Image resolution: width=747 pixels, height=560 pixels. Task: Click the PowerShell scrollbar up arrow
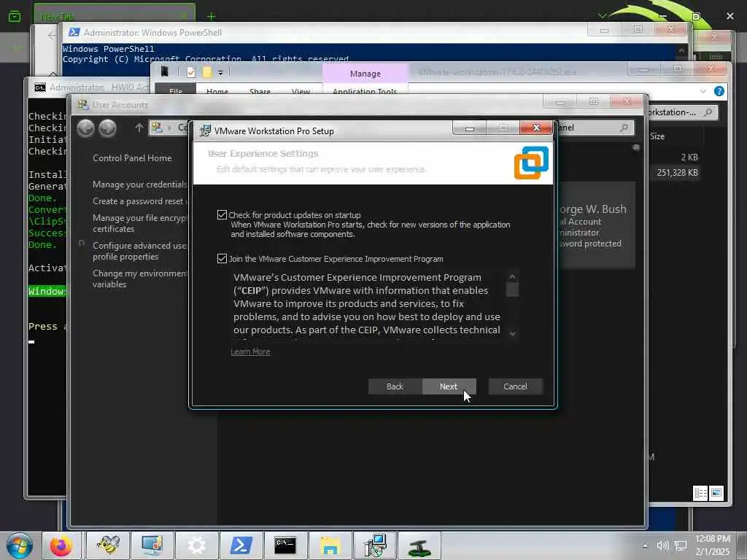tap(682, 50)
